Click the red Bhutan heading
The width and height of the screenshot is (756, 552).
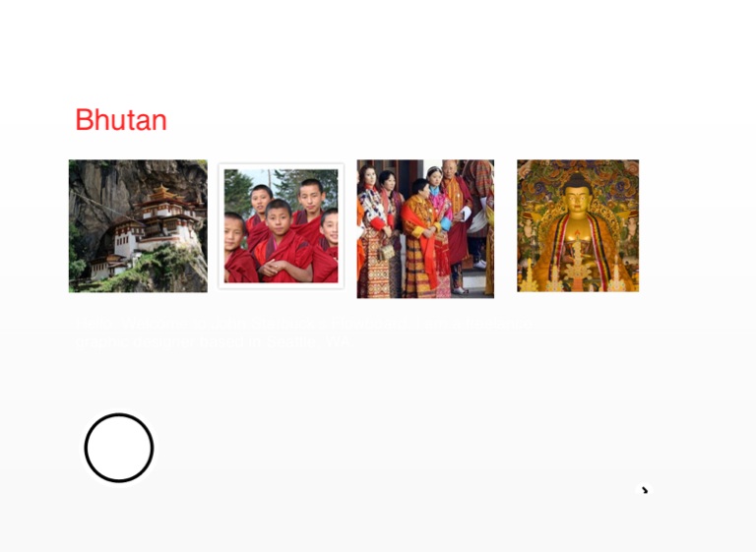pos(121,120)
